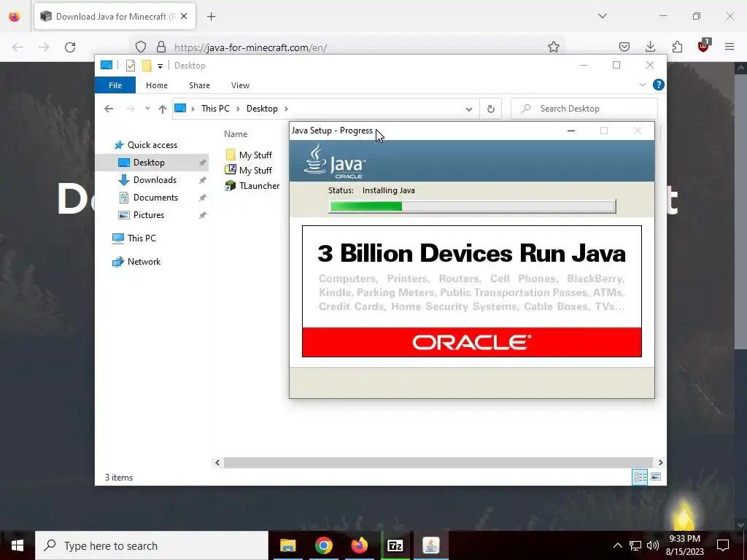Open the File menu in Explorer

pos(115,85)
